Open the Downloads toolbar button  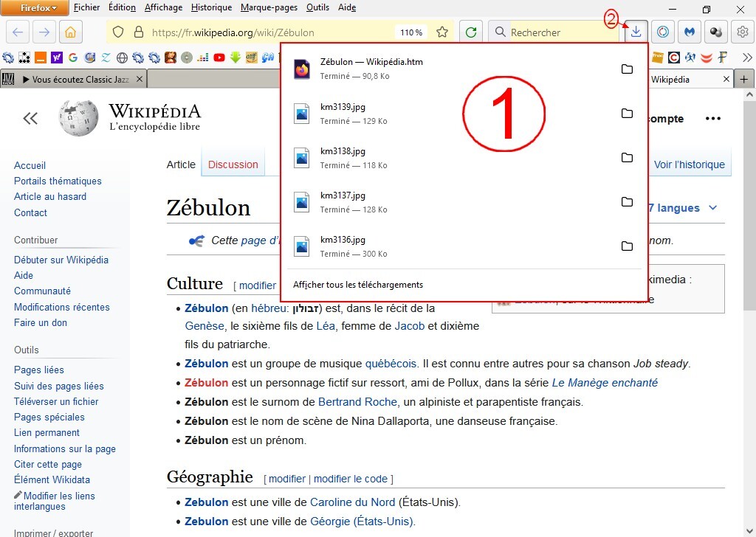[x=636, y=32]
